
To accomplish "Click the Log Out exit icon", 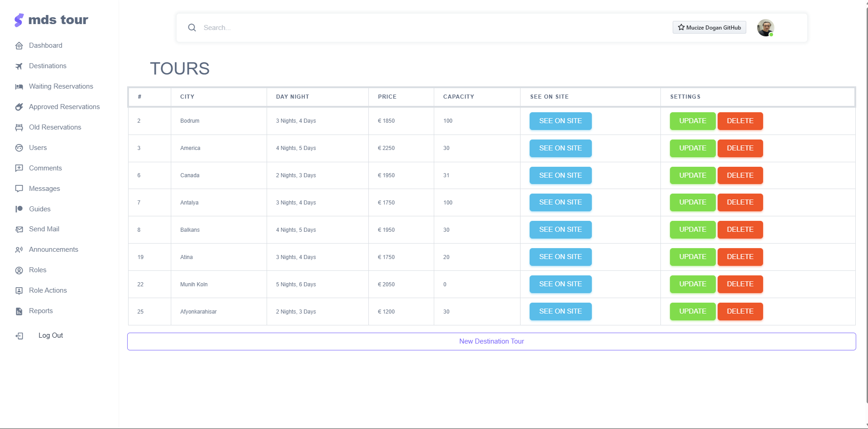I will click(x=20, y=336).
